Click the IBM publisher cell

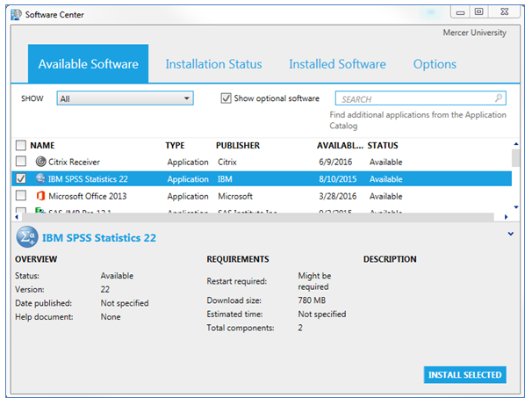[x=225, y=179]
